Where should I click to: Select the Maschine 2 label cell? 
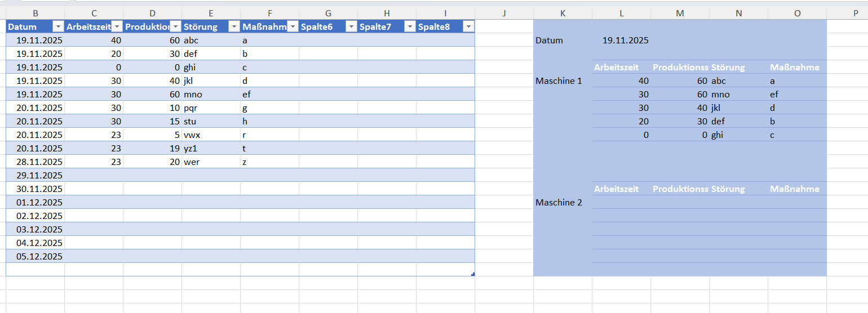559,203
